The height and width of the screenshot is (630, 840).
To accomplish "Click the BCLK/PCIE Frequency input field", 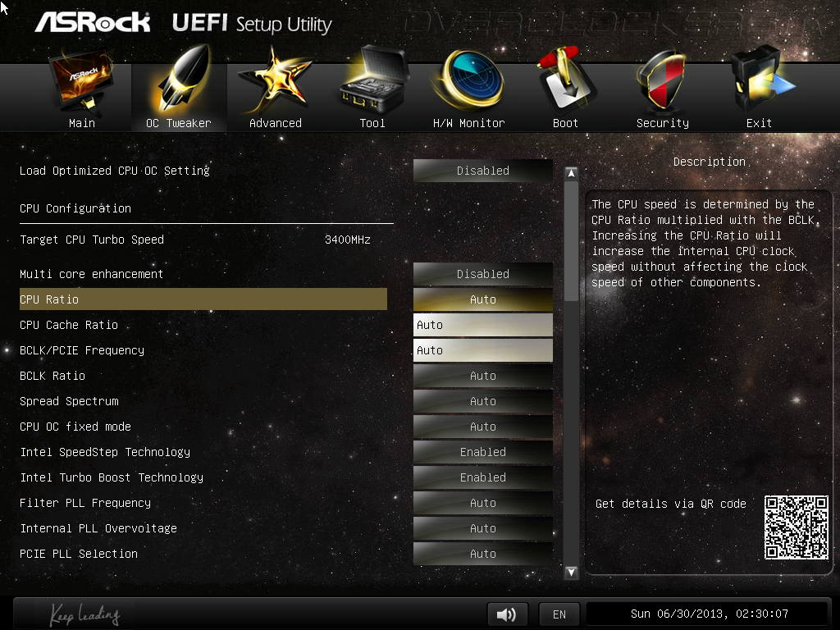I will point(482,350).
